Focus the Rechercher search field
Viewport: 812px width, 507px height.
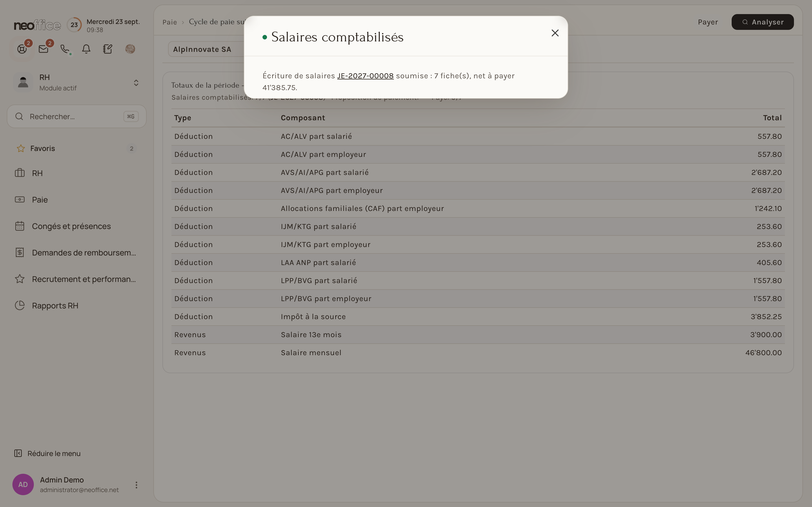tap(76, 116)
